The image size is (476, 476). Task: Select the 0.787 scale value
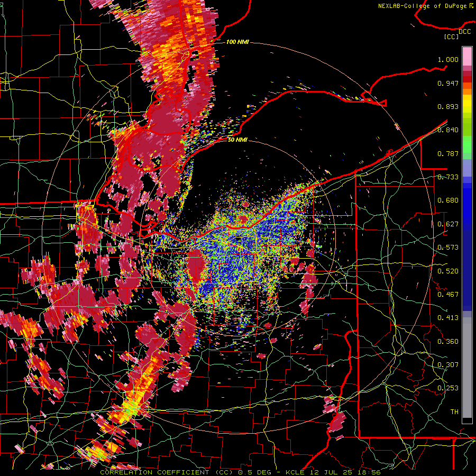(448, 153)
